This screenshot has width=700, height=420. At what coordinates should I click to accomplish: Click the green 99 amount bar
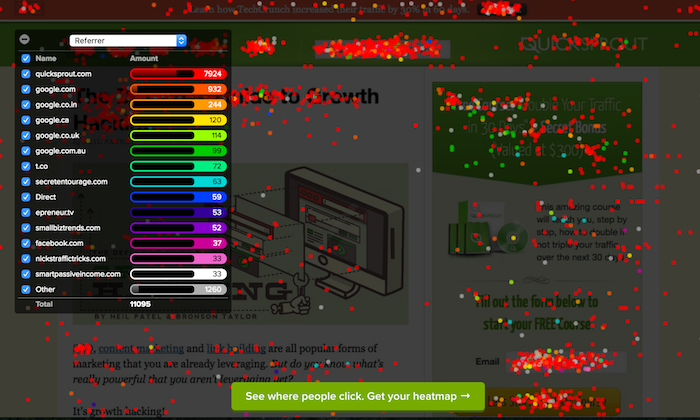click(x=178, y=151)
